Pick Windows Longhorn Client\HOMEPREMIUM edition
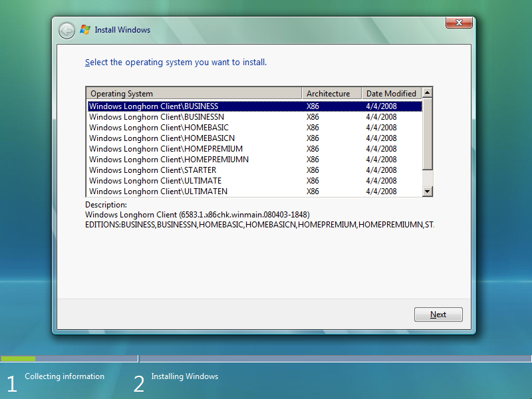The height and width of the screenshot is (399, 532). coord(255,149)
